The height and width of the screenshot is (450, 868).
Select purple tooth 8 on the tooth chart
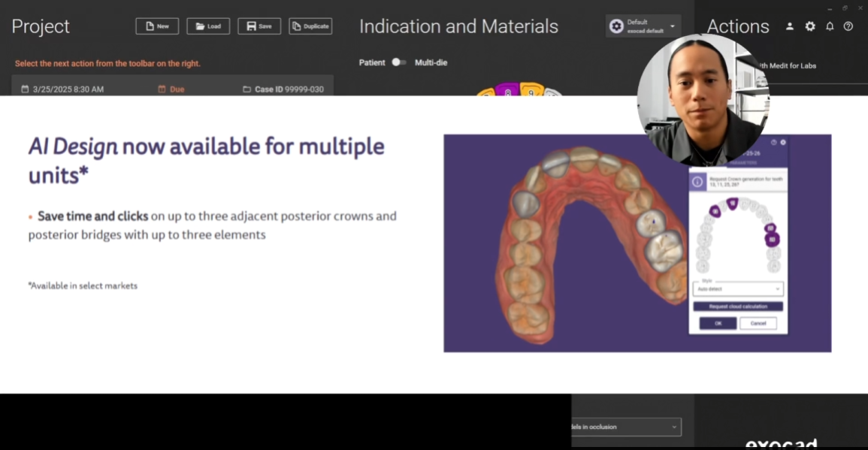tap(507, 89)
